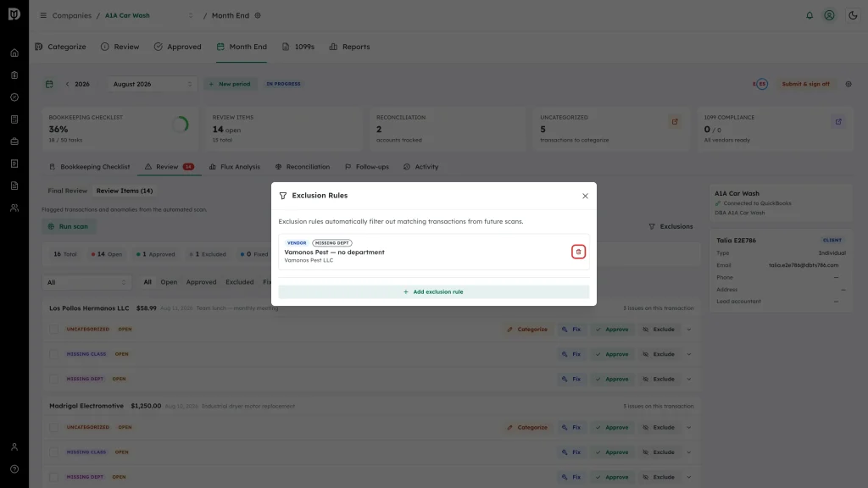Click the Run scan button
Viewport: 868px width, 488px height.
69,226
